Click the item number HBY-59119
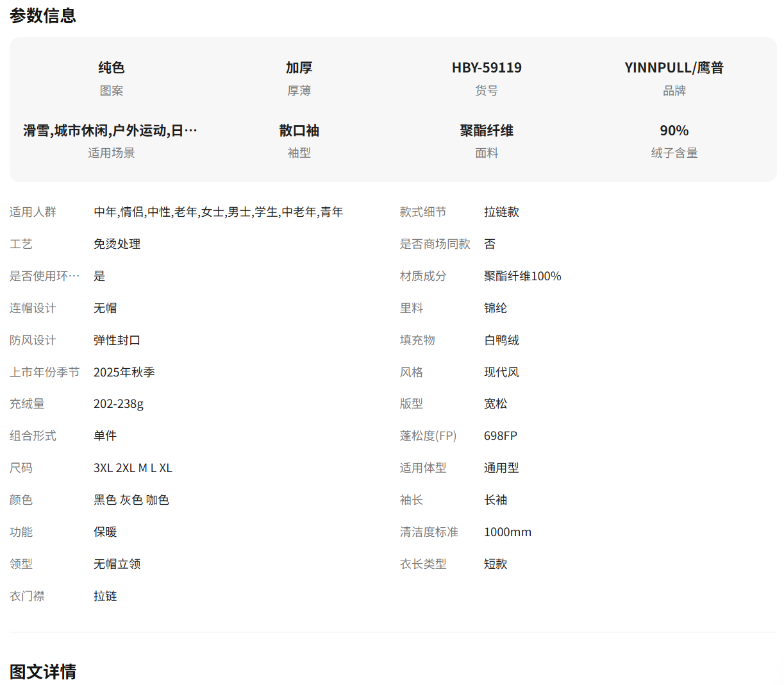 487,68
